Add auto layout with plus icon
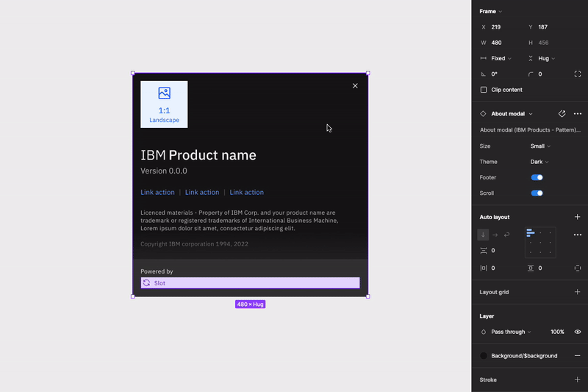The height and width of the screenshot is (392, 588). pos(578,217)
